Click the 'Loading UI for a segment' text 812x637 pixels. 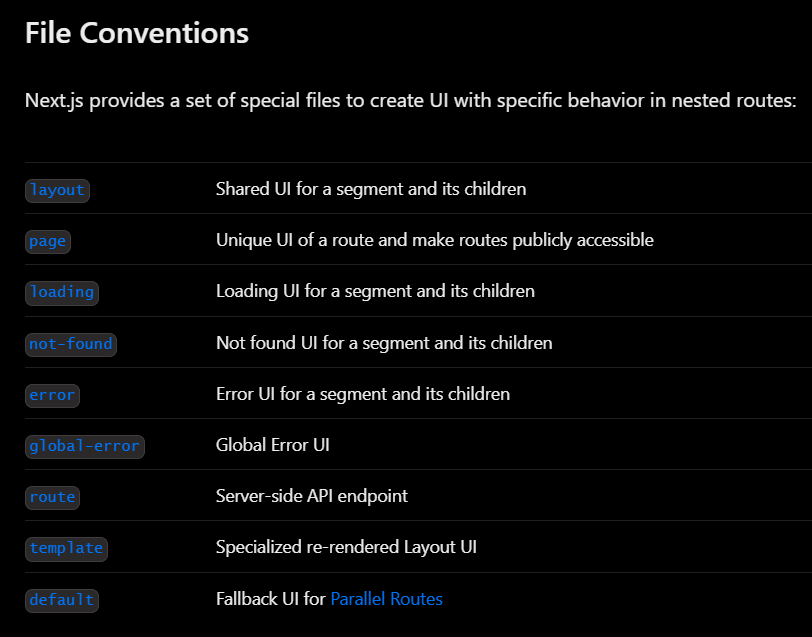pyautogui.click(x=375, y=291)
